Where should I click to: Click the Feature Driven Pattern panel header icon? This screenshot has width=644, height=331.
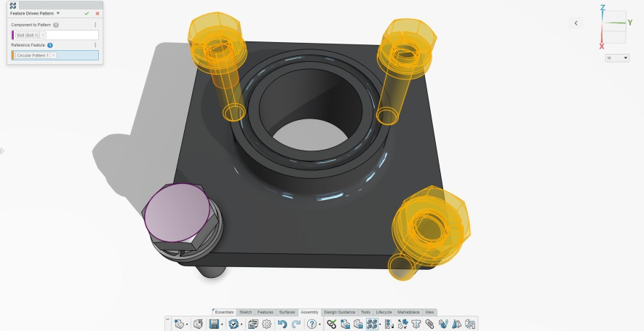pos(13,5)
